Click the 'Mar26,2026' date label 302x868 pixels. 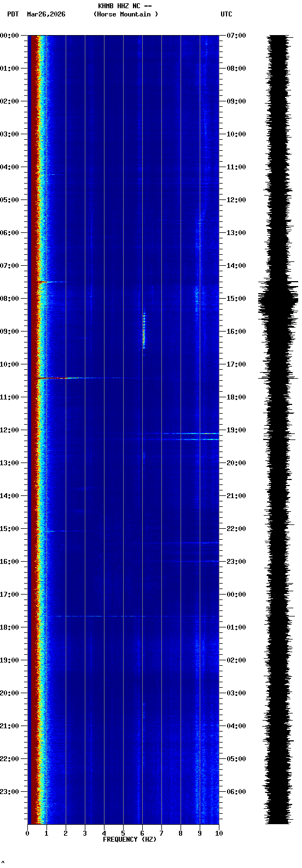46,14
